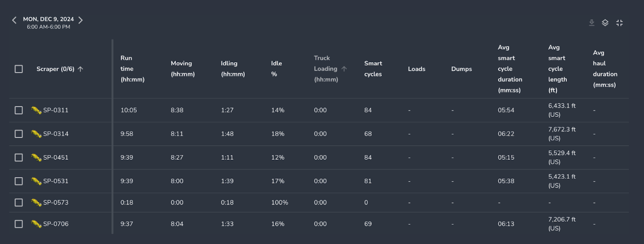Check the SP-0314 row checkbox

coord(19,134)
